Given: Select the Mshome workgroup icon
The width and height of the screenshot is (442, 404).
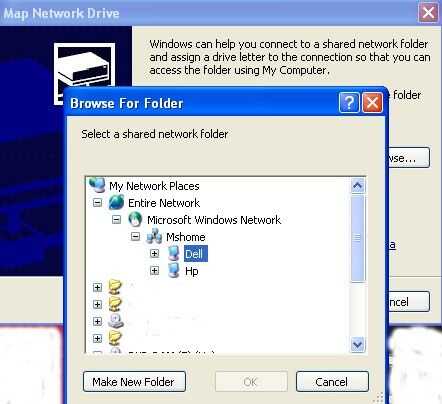Looking at the screenshot, I should click(x=154, y=236).
